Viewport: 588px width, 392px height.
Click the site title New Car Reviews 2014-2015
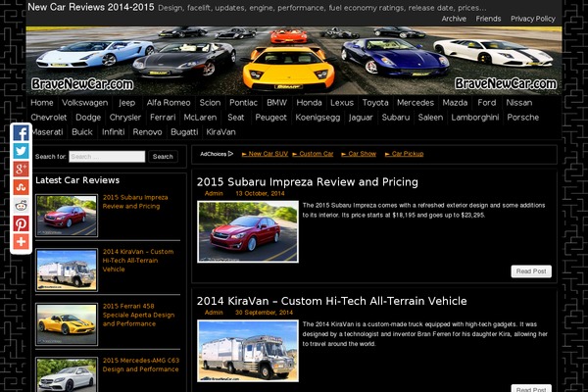[91, 7]
